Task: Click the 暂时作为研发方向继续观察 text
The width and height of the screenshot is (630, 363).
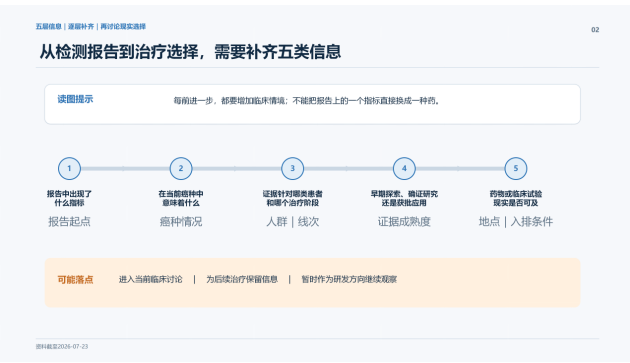Action: pos(349,279)
